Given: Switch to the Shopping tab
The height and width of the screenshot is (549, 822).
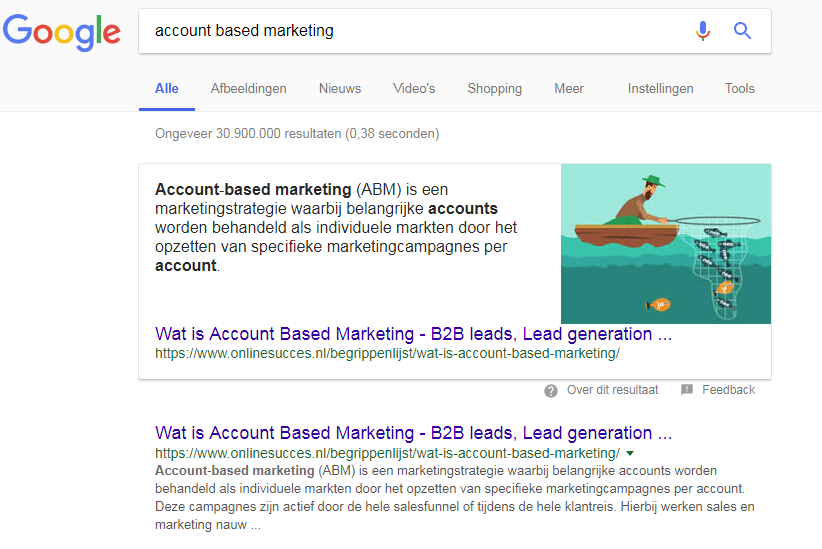Looking at the screenshot, I should pyautogui.click(x=494, y=89).
